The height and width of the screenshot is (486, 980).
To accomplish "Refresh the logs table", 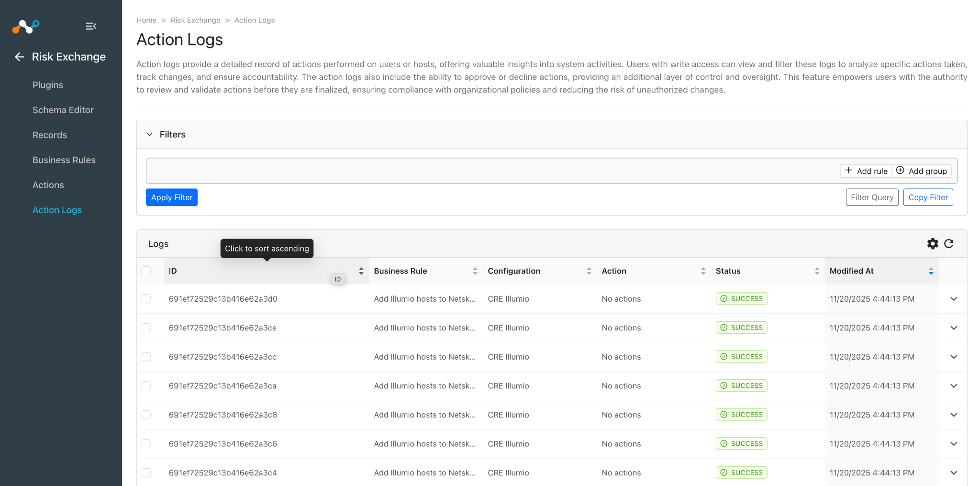I will tap(949, 244).
